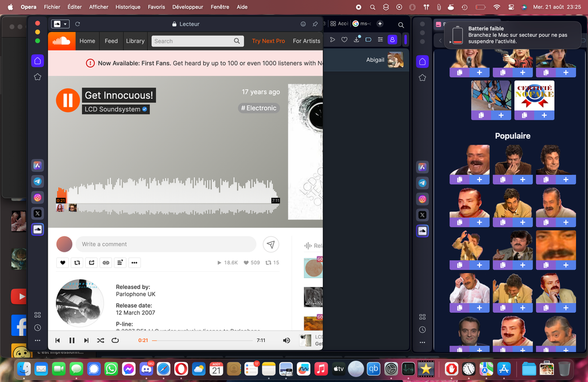This screenshot has width=588, height=382.
Task: Open the Historique menu
Action: pos(128,7)
